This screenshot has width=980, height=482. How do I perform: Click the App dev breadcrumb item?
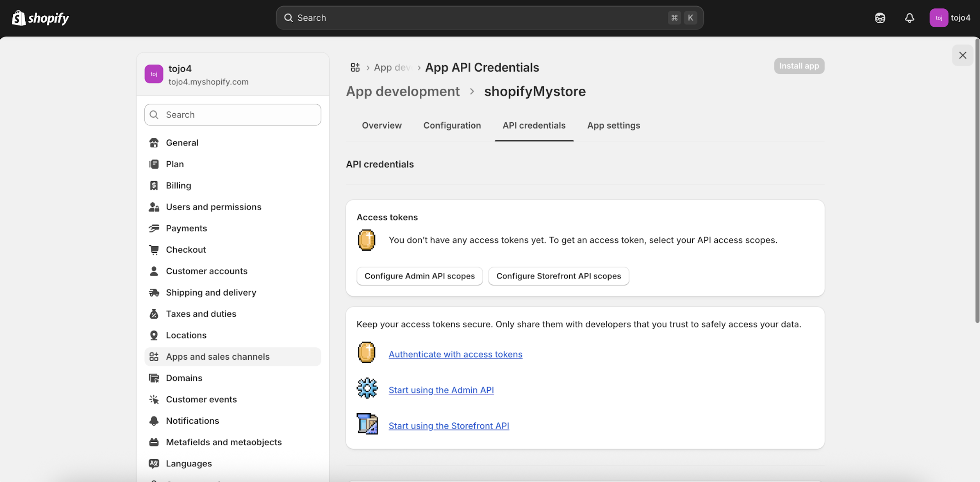point(392,68)
